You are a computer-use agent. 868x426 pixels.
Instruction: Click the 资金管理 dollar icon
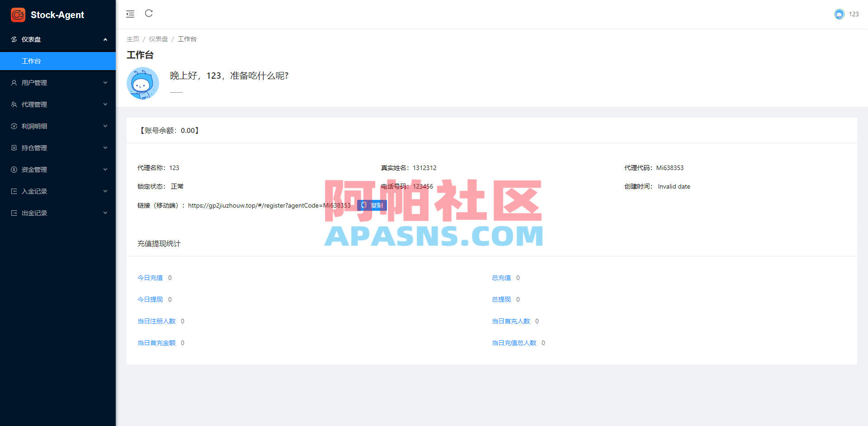[x=14, y=169]
